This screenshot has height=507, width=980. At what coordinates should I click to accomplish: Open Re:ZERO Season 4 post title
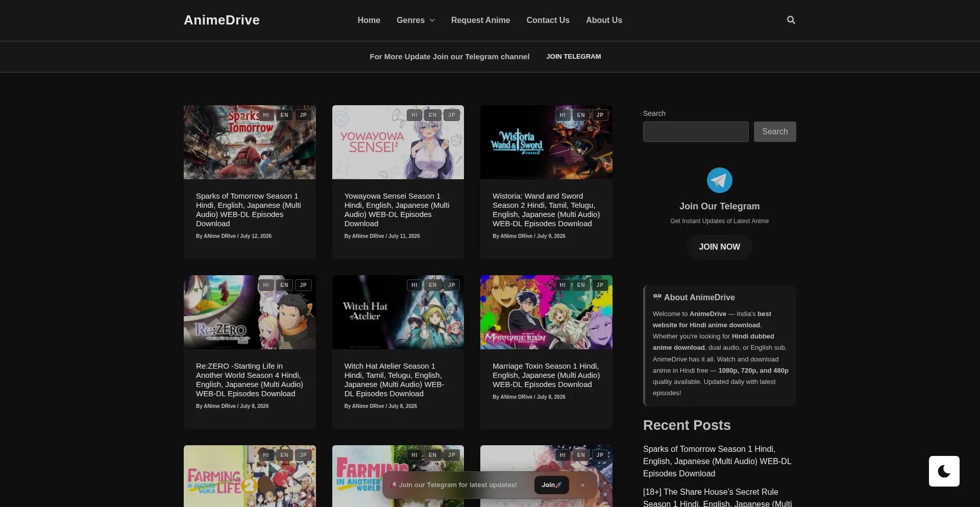(x=250, y=380)
